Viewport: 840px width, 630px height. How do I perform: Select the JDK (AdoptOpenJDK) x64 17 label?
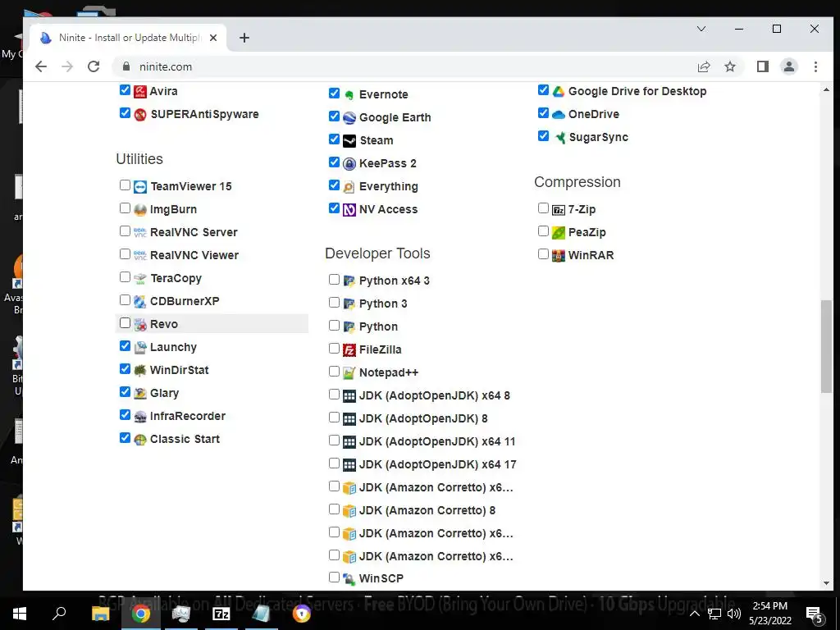point(438,465)
